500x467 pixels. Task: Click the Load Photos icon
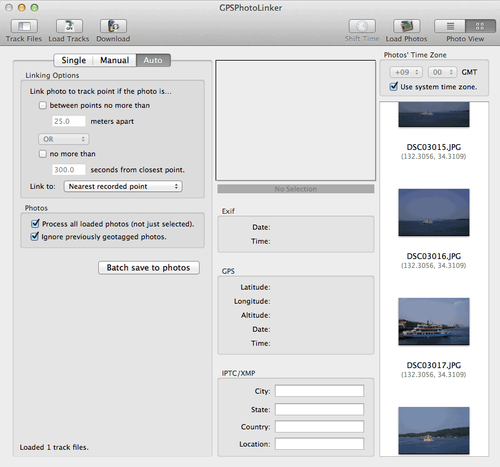tap(406, 26)
